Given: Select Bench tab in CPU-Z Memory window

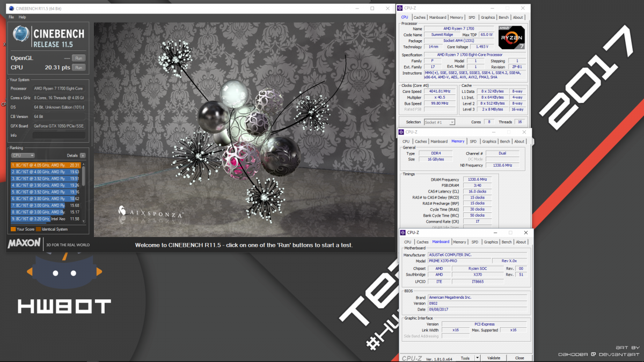Looking at the screenshot, I should click(505, 142).
